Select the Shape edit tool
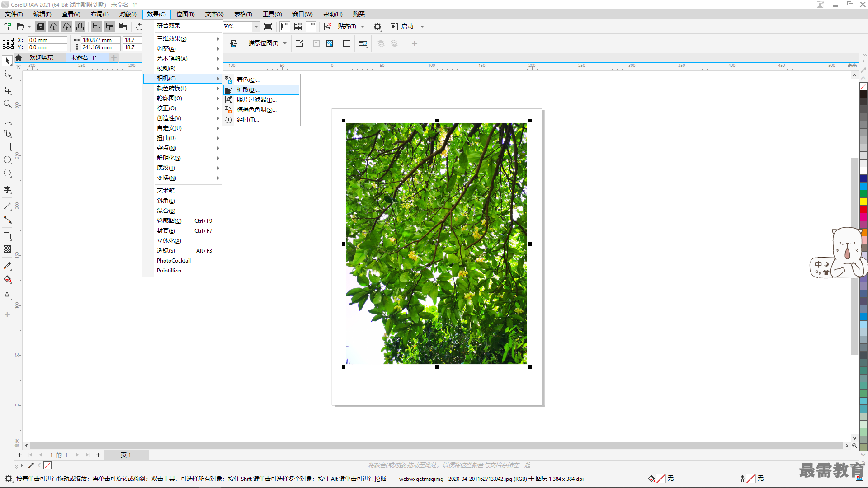This screenshot has height=488, width=868. pos(7,75)
